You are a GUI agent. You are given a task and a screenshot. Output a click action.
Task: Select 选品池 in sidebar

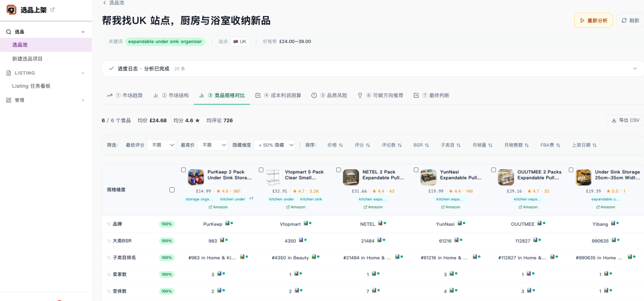pyautogui.click(x=45, y=45)
